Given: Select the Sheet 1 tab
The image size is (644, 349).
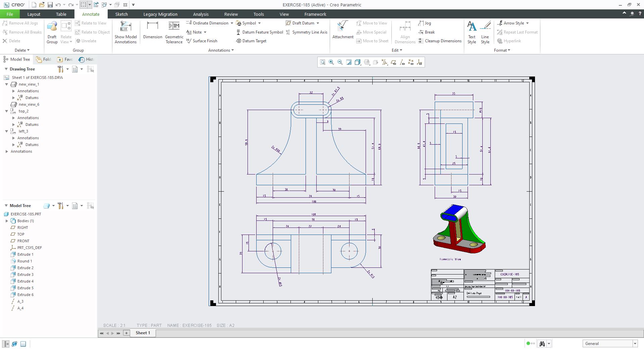Looking at the screenshot, I should tap(143, 333).
